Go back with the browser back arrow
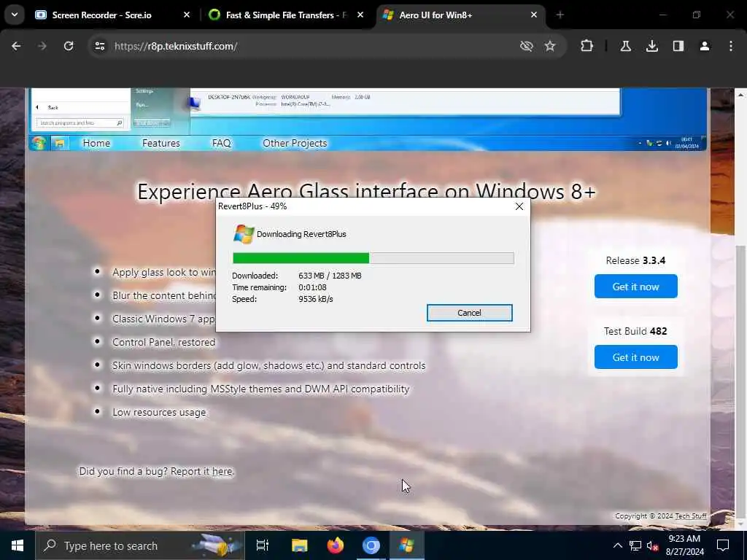 [x=16, y=46]
